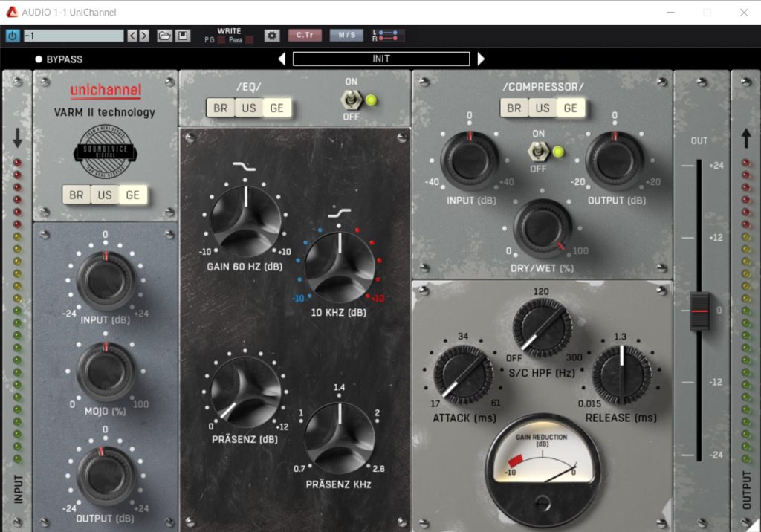This screenshot has height=532, width=761.
Task: Toggle the BYPASS indicator
Action: pyautogui.click(x=39, y=59)
